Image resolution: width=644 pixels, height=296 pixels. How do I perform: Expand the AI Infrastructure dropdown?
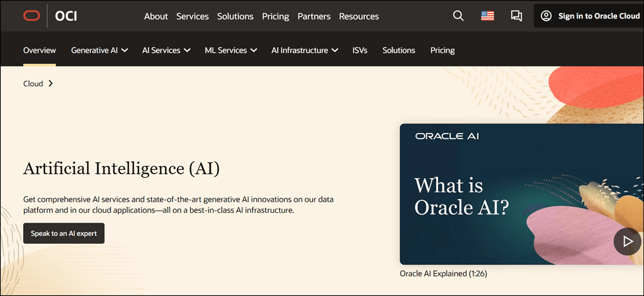(x=305, y=50)
